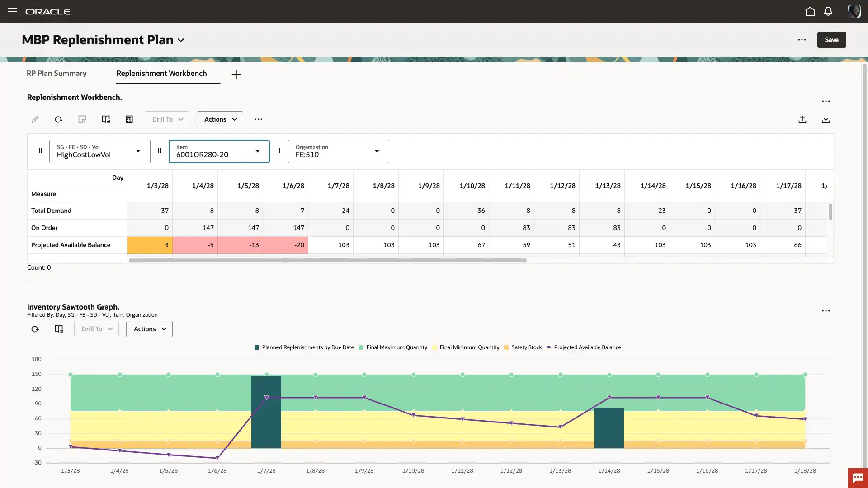
Task: Open the hamburger navigation menu
Action: click(13, 11)
